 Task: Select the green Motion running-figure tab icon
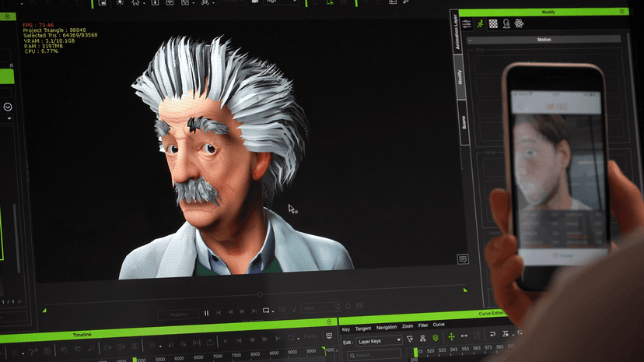pos(480,24)
